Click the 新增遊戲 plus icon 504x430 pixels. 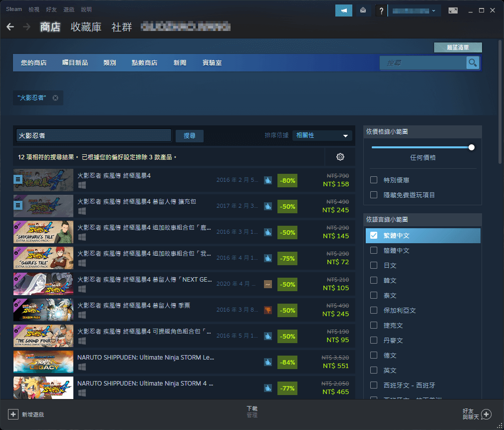pos(12,415)
